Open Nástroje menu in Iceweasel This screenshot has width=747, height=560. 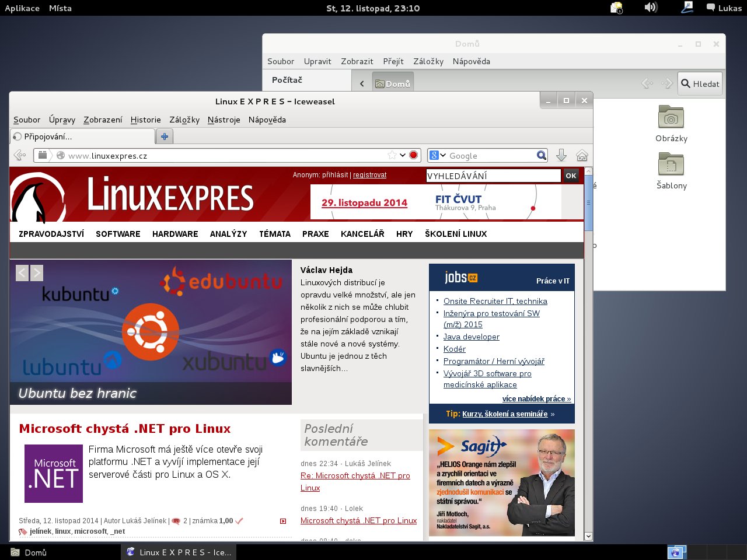(x=224, y=120)
